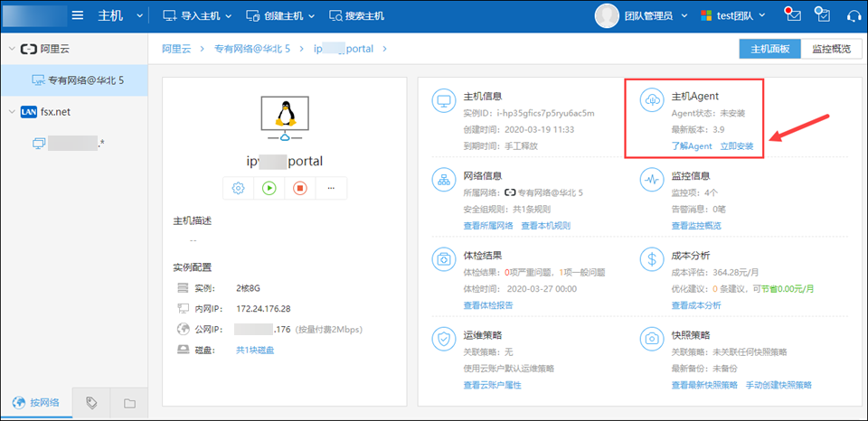Click the 公网IP globe icon
This screenshot has width=868, height=421.
pyautogui.click(x=184, y=329)
